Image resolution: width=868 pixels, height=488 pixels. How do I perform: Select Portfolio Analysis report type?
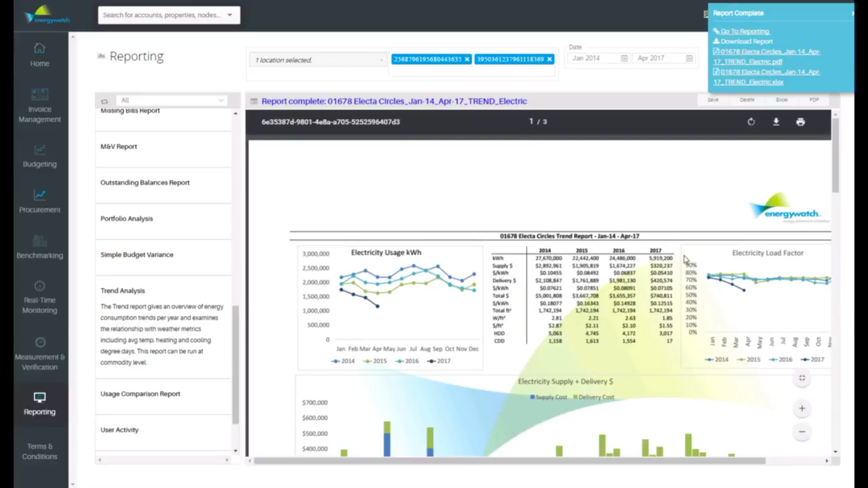(126, 219)
